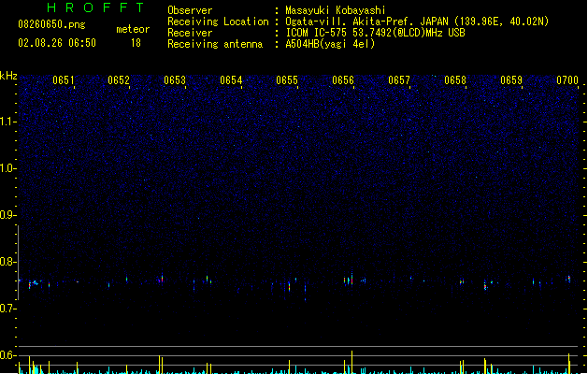Click the 0654 time marker
Image resolution: width=588 pixels, height=374 pixels.
pos(231,80)
